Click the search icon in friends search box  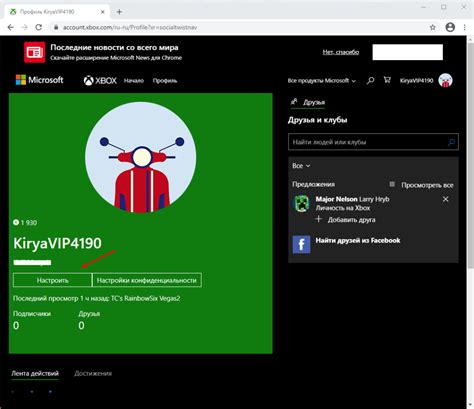451,142
